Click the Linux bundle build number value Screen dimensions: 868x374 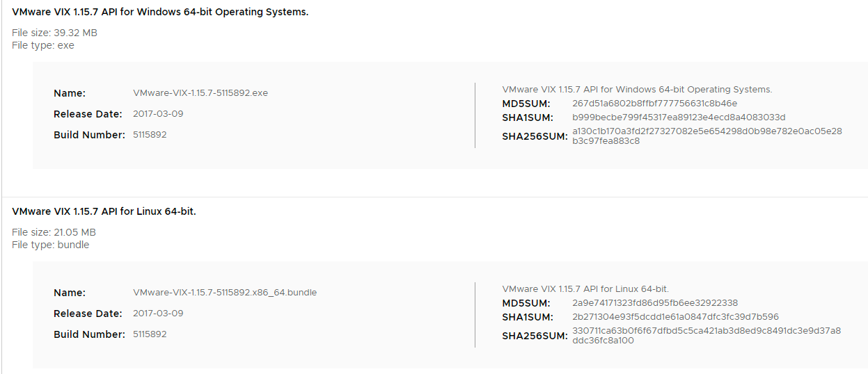(x=150, y=334)
